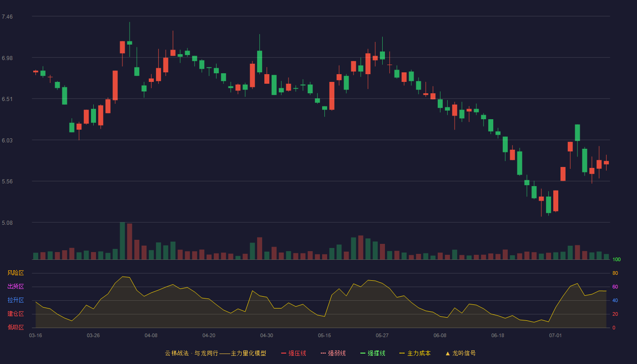This screenshot has height=364, width=637.
Task: Click the 05-27 date label
Action: (x=382, y=335)
